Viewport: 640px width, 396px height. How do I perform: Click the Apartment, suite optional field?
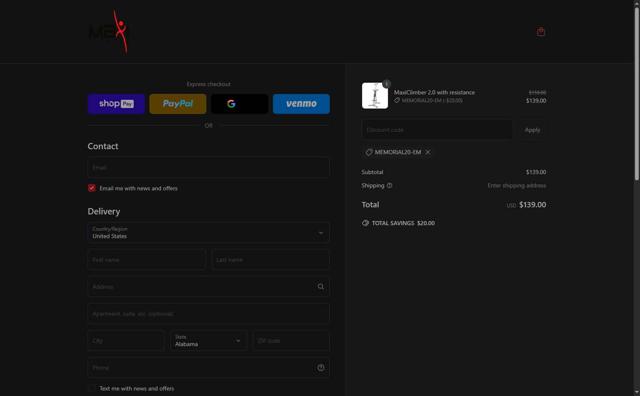tap(209, 314)
